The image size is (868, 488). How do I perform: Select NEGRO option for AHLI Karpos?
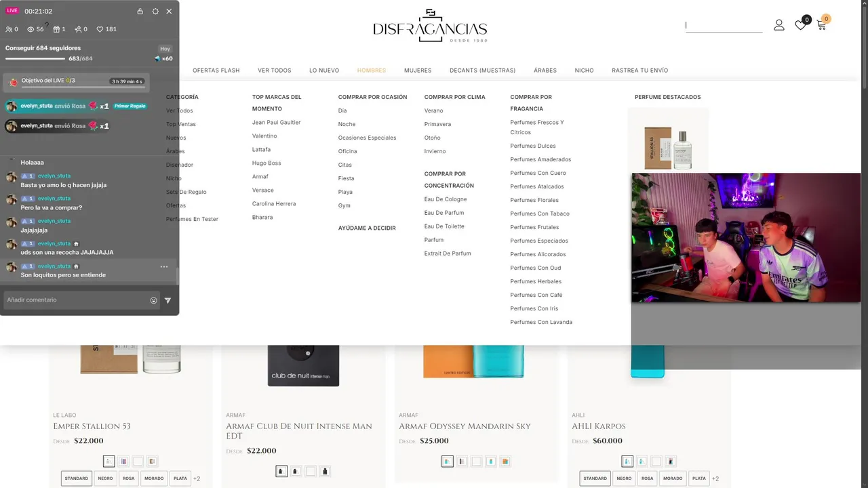[x=624, y=479]
